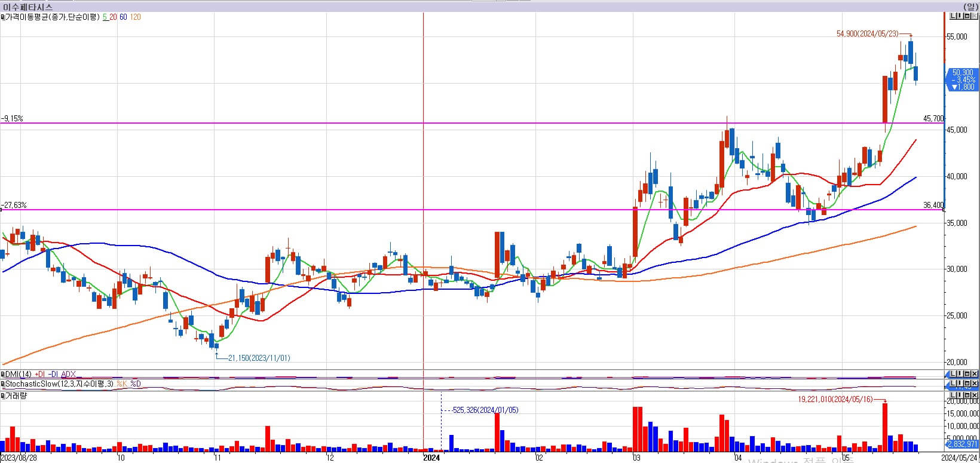Select the StochasticSlow(12,3,지수이평,3) title
Image resolution: width=980 pixels, height=463 pixels.
coord(59,384)
